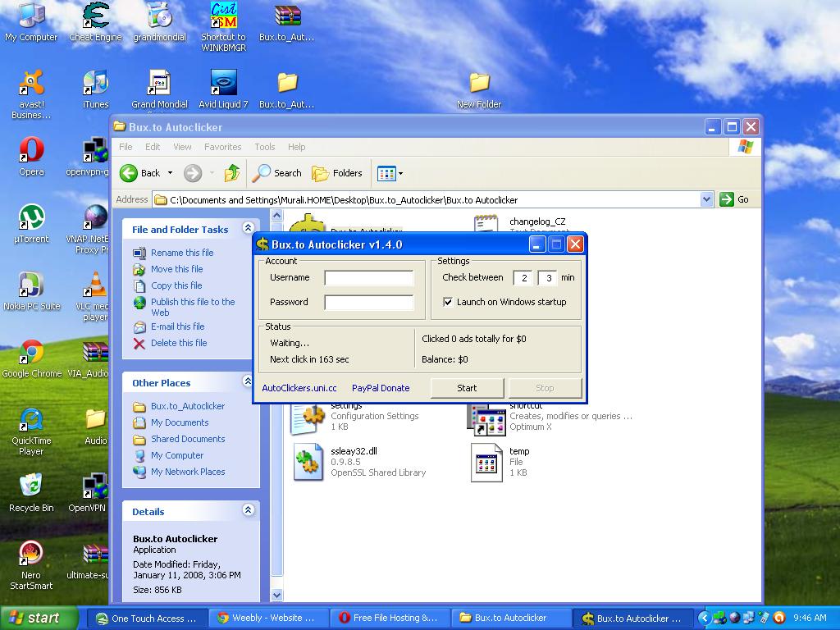Image resolution: width=840 pixels, height=630 pixels.
Task: Select the temp file icon
Action: (486, 462)
